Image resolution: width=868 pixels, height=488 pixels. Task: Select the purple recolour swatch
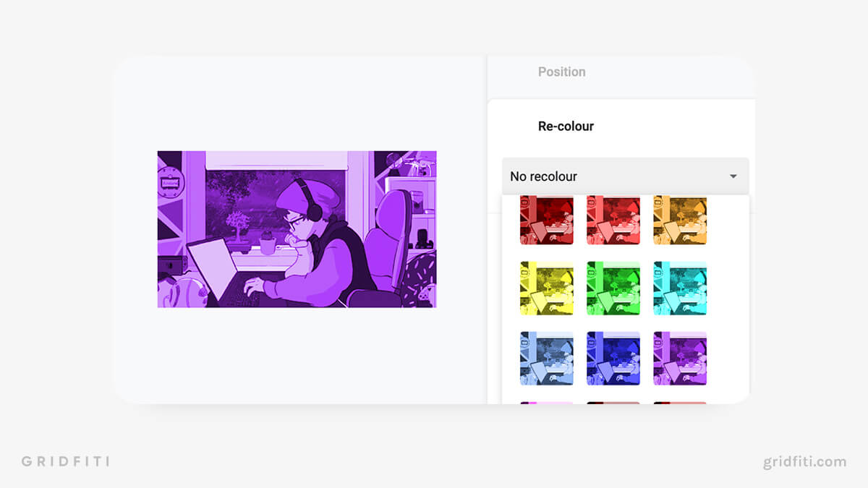coord(680,356)
